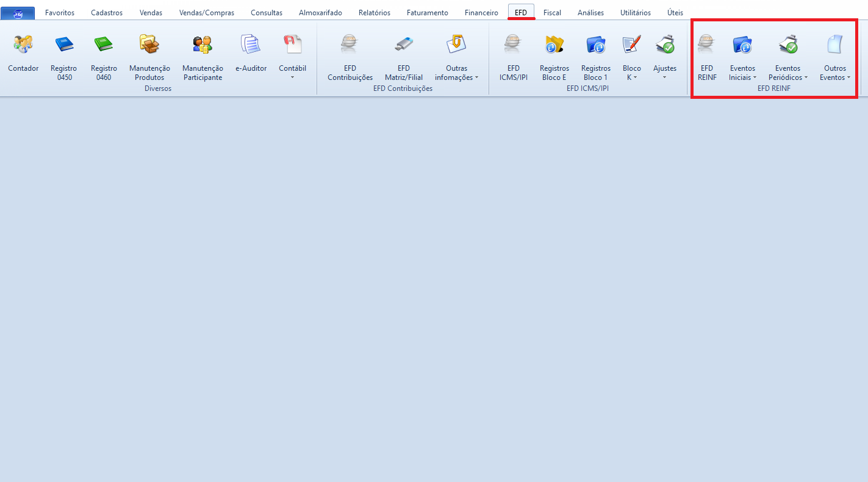
Task: Open Manutenção Produtos
Action: point(149,45)
